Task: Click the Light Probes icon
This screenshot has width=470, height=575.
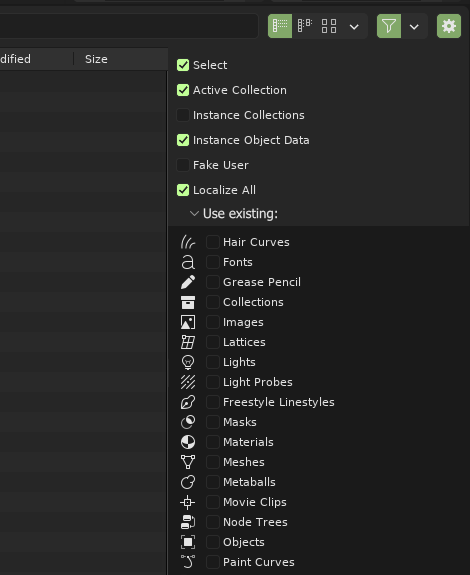Action: pos(188,382)
